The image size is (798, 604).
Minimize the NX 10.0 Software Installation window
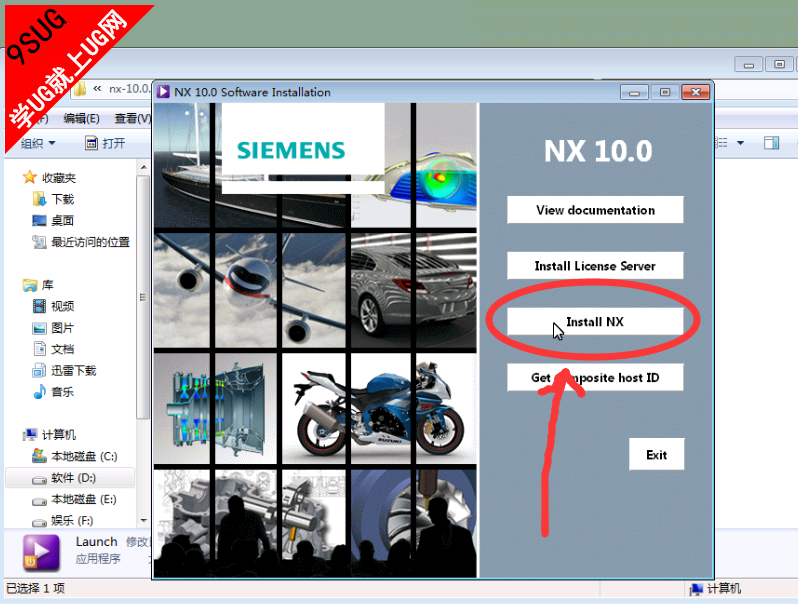click(634, 92)
